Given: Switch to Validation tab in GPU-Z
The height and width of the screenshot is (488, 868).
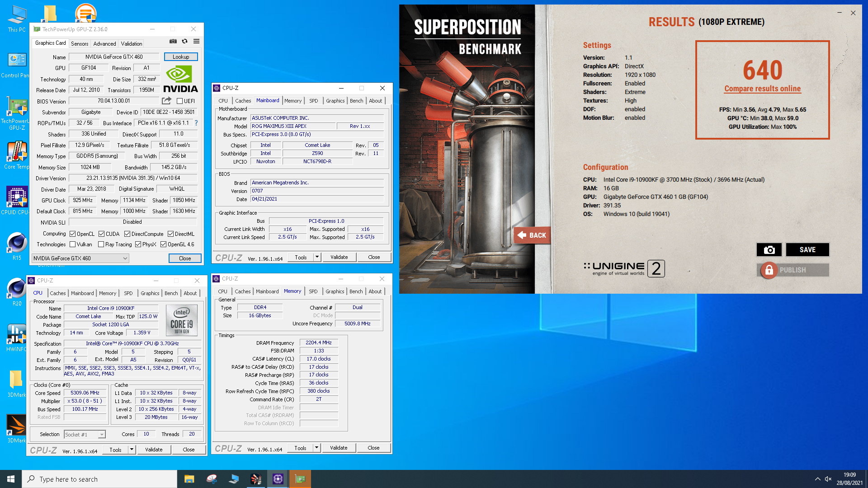Looking at the screenshot, I should (132, 44).
